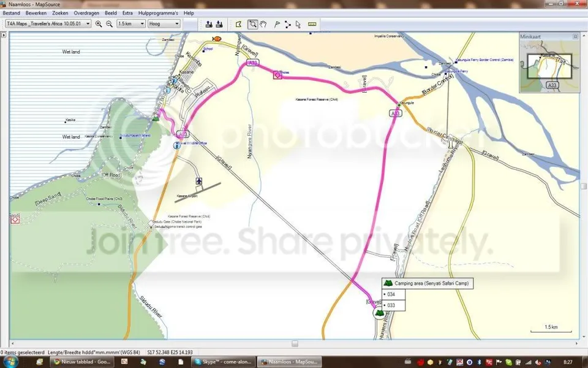Select waypoint 033 in the popup

click(x=393, y=305)
